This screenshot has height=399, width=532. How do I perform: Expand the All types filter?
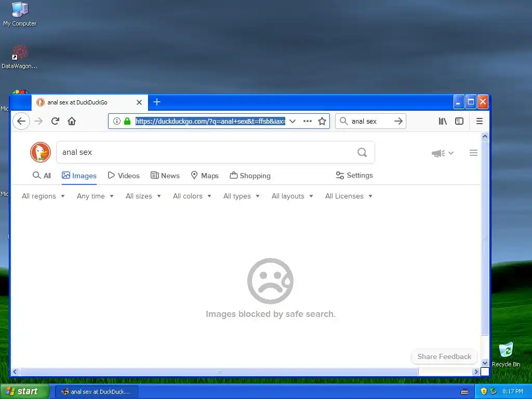[x=241, y=196]
